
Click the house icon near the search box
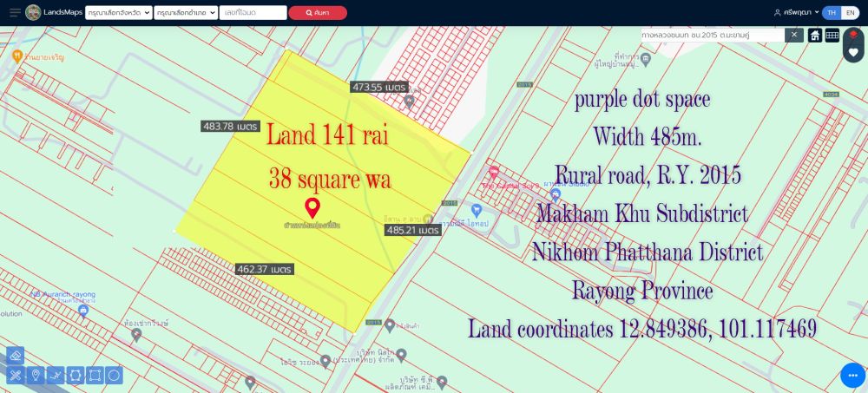815,36
